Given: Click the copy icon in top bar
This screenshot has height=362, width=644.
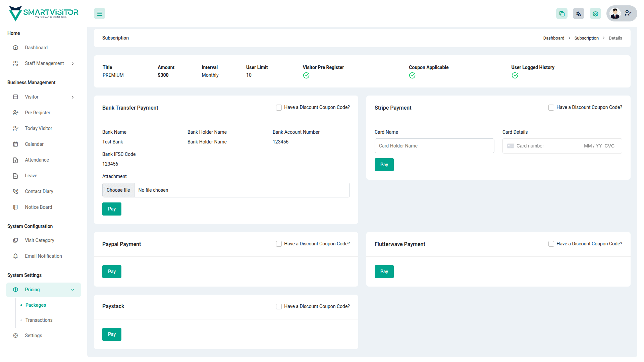Looking at the screenshot, I should coord(562,14).
